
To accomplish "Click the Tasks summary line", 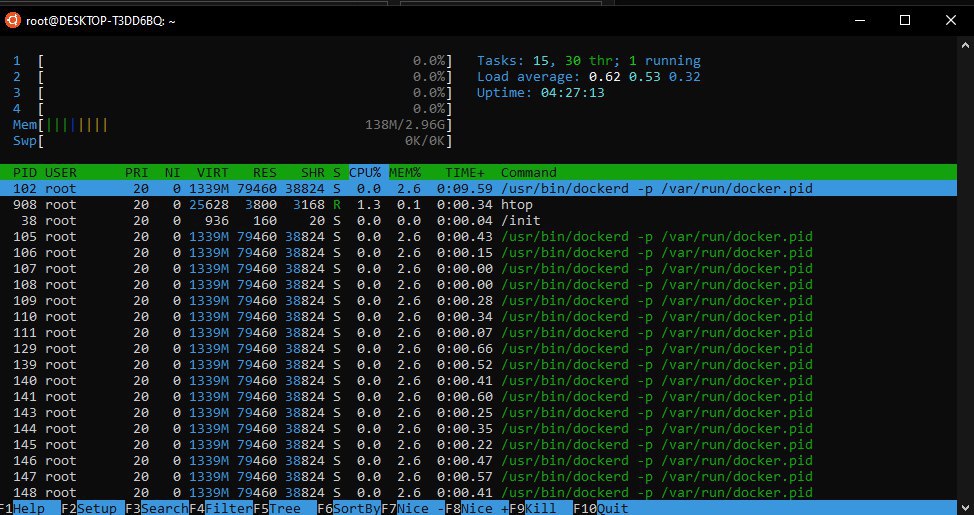I will tap(589, 61).
